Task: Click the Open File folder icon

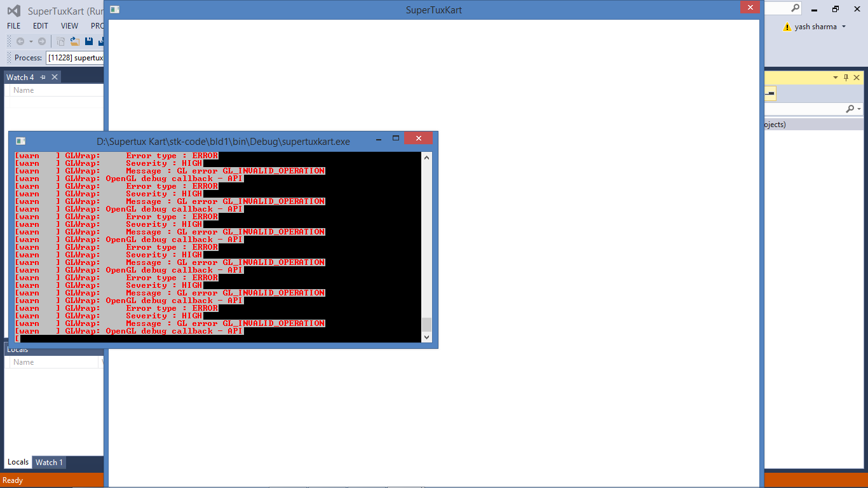Action: [x=75, y=41]
